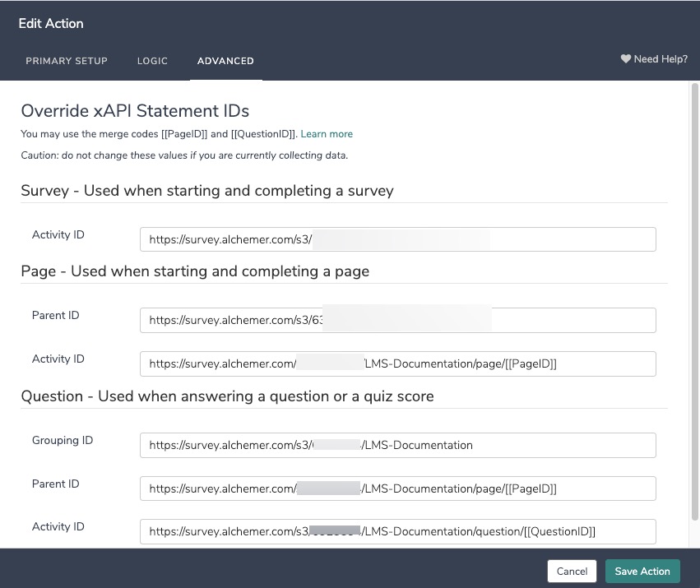Focus the Grouping ID input field
Screen dimensions: 700x588
(397, 445)
